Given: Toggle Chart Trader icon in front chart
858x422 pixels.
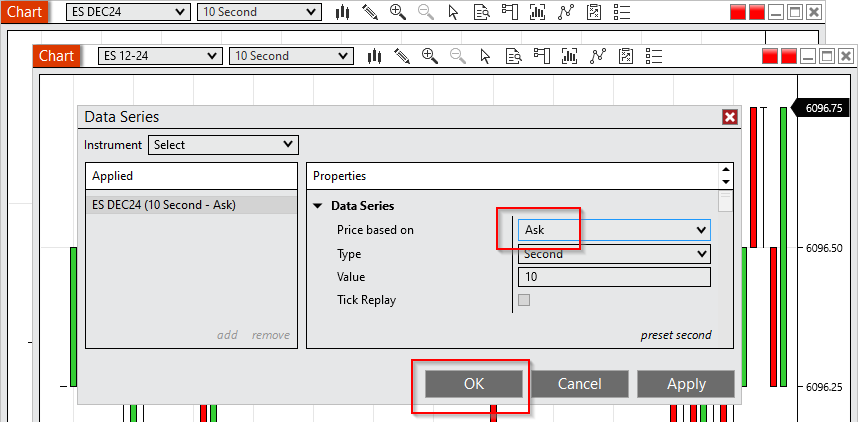Looking at the screenshot, I should 542,56.
